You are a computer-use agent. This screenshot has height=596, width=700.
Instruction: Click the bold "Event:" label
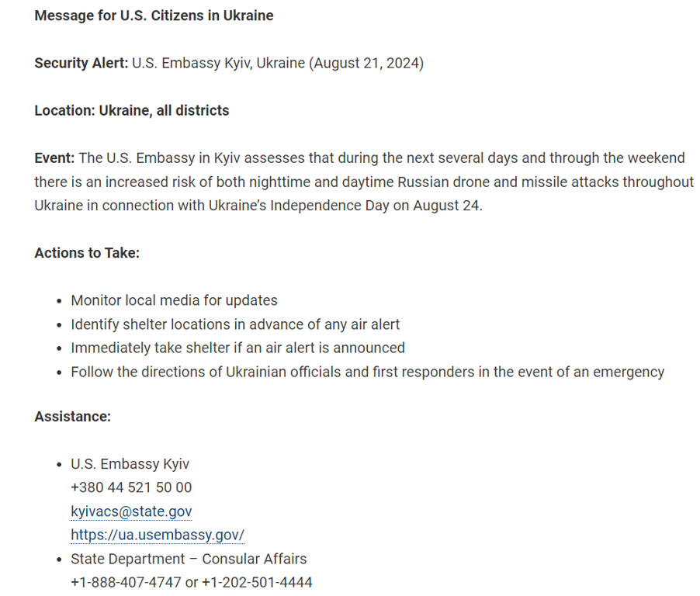(54, 158)
